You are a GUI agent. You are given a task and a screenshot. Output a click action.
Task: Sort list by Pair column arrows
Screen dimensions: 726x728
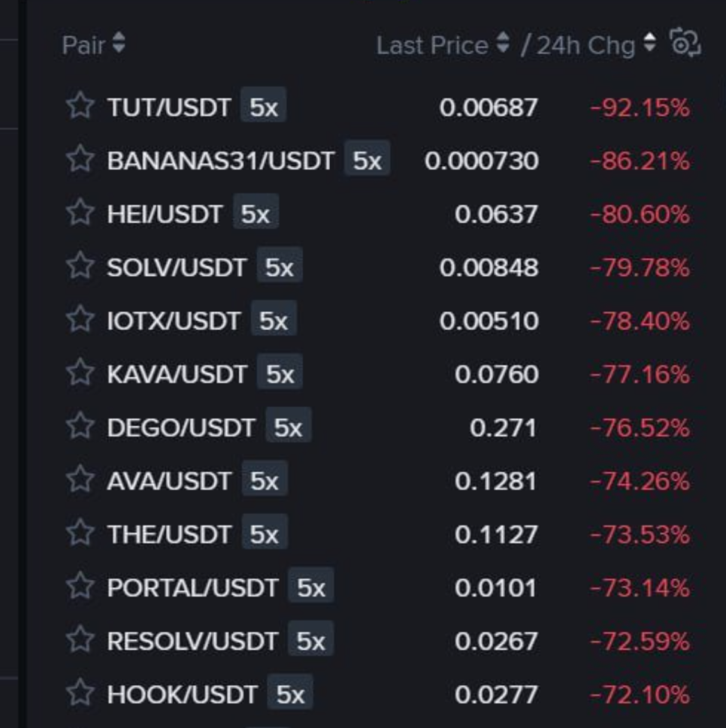point(119,44)
